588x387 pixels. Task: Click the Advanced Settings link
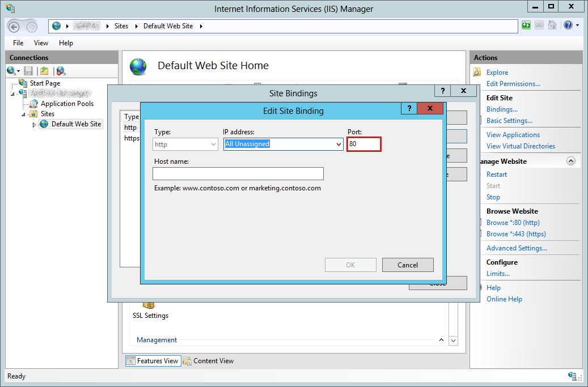(517, 248)
